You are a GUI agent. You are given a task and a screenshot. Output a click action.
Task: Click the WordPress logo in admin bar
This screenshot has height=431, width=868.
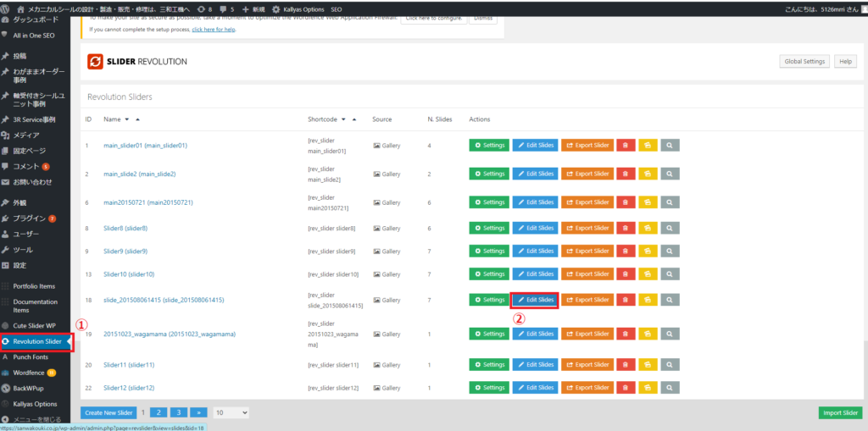pyautogui.click(x=7, y=8)
